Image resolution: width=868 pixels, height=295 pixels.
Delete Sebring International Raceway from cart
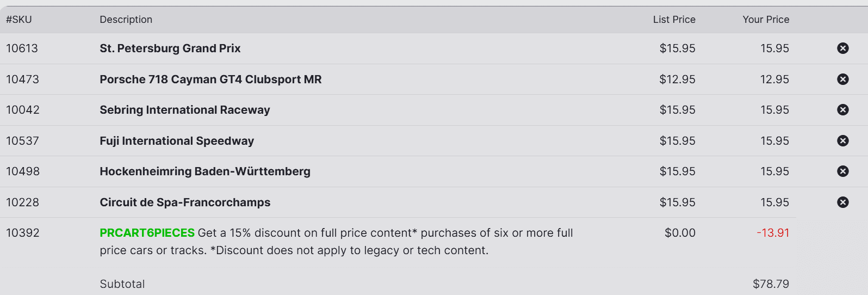(x=843, y=110)
